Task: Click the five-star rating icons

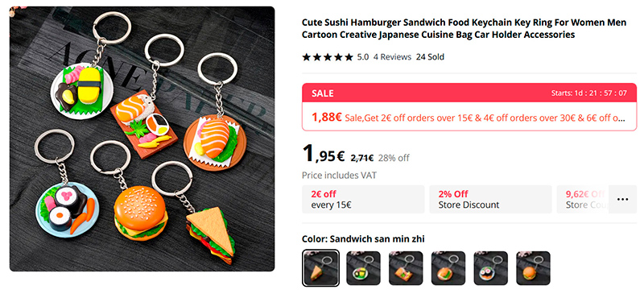Action: pyautogui.click(x=328, y=57)
